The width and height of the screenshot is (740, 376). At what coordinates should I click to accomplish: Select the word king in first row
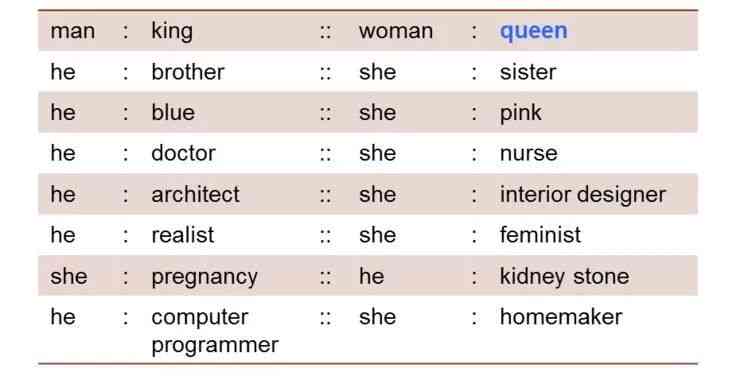point(172,32)
